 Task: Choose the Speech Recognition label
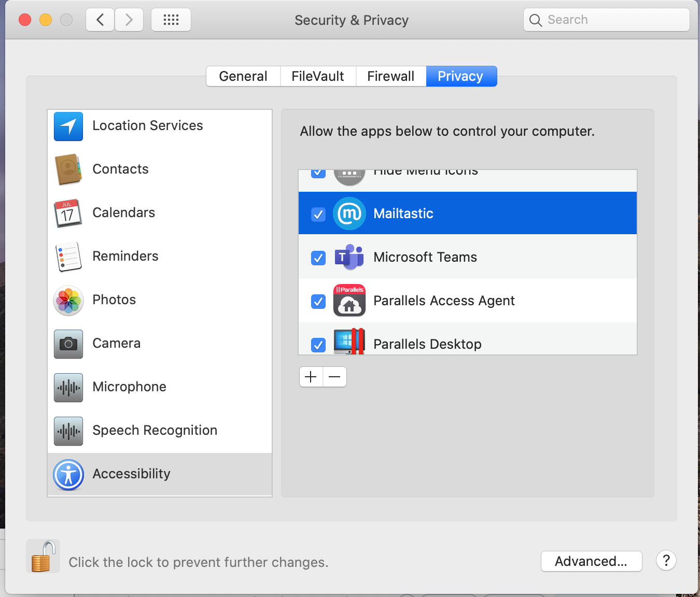pos(155,430)
